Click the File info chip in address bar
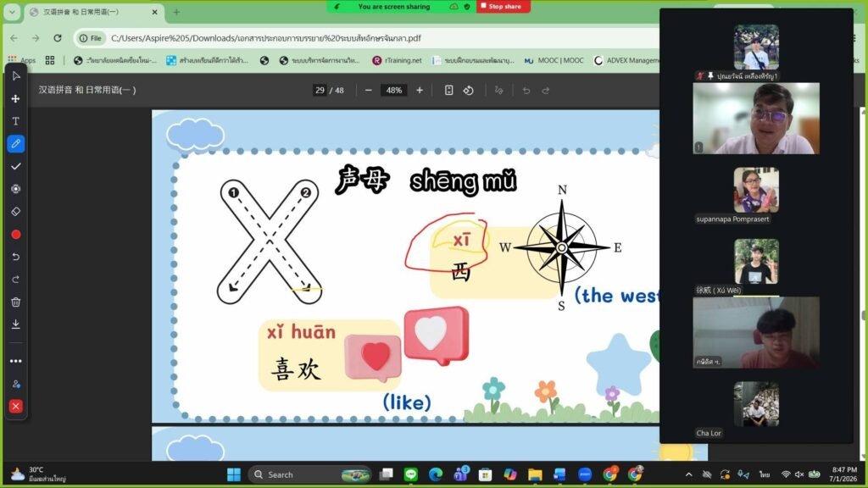Viewport: 868px width, 488px height. (91, 38)
